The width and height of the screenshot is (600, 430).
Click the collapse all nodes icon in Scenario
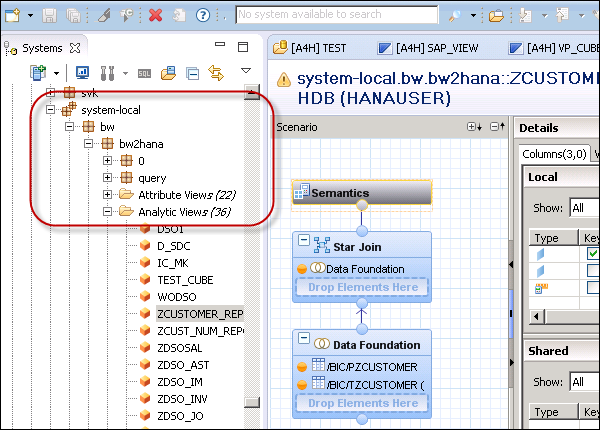[497, 127]
